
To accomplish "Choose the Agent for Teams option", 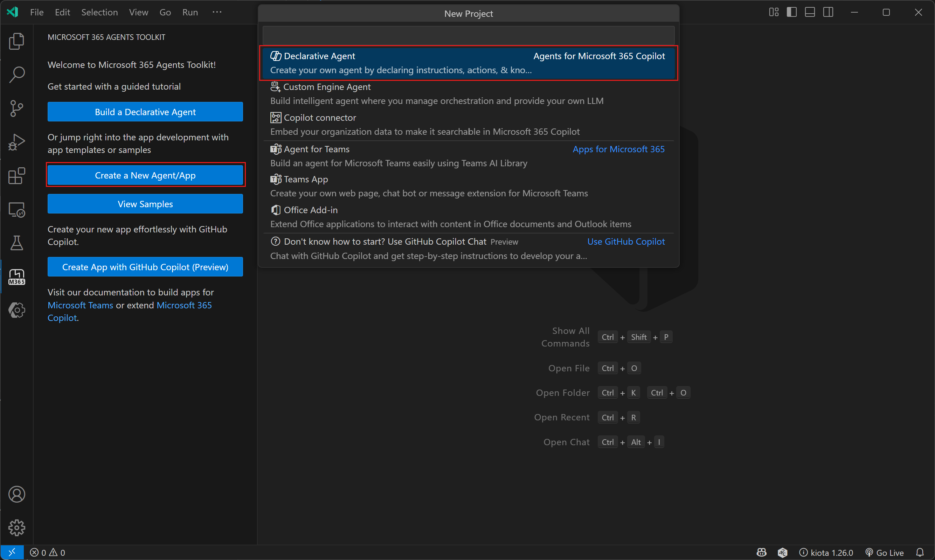I will pyautogui.click(x=469, y=156).
